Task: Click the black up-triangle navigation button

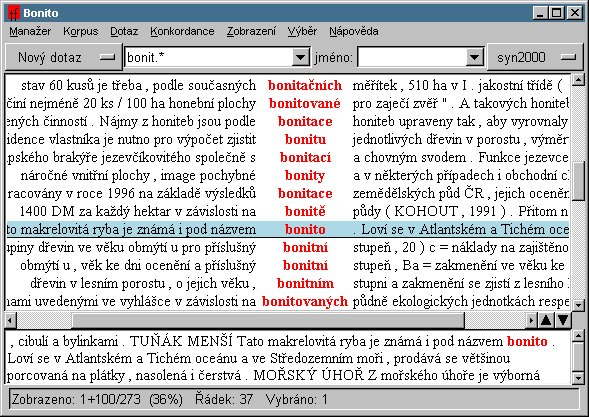Action: point(546,320)
